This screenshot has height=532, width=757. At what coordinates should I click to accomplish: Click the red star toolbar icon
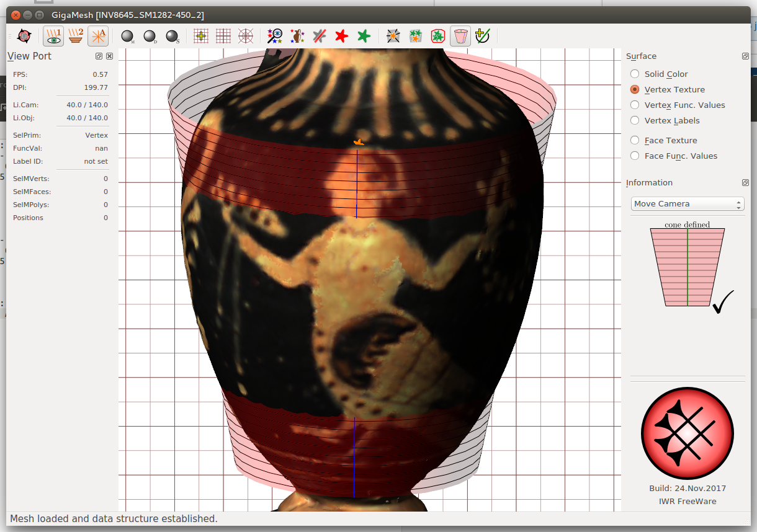point(341,37)
